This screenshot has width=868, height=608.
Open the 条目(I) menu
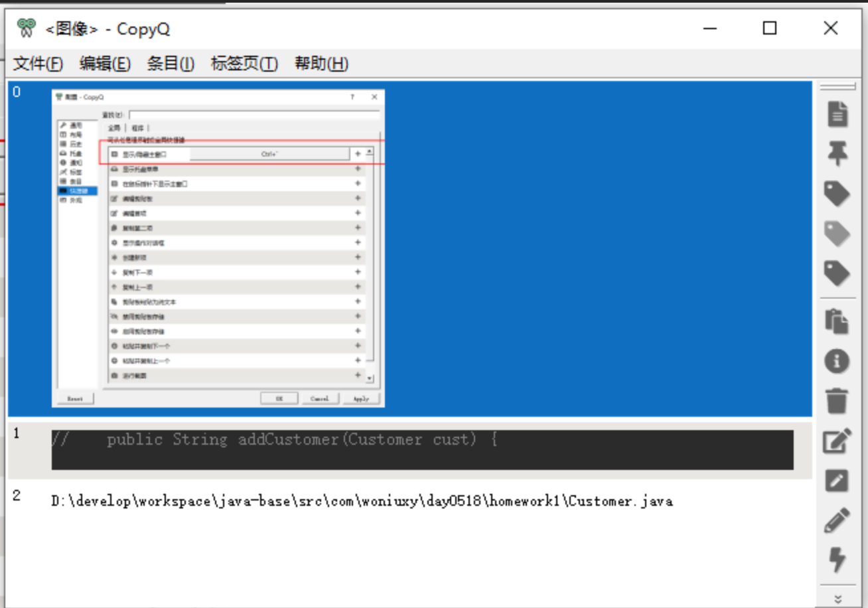[x=171, y=64]
